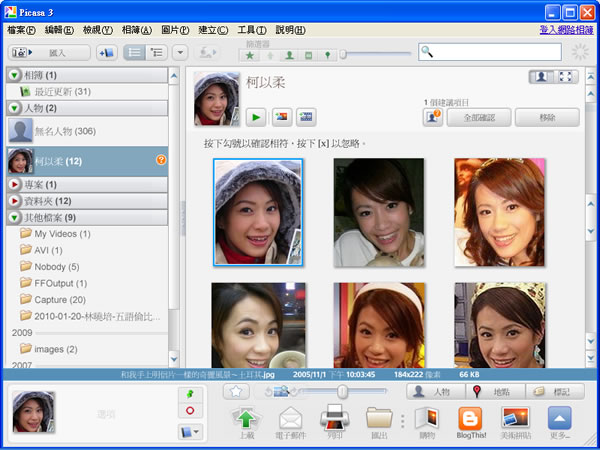Select the Capture folder in the list
The image size is (600, 450).
click(x=59, y=299)
